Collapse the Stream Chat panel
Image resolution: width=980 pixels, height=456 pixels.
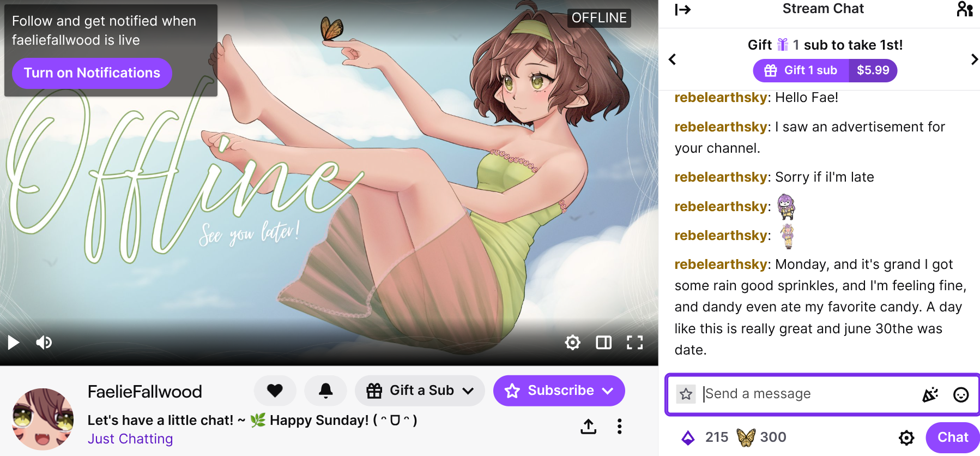[682, 10]
